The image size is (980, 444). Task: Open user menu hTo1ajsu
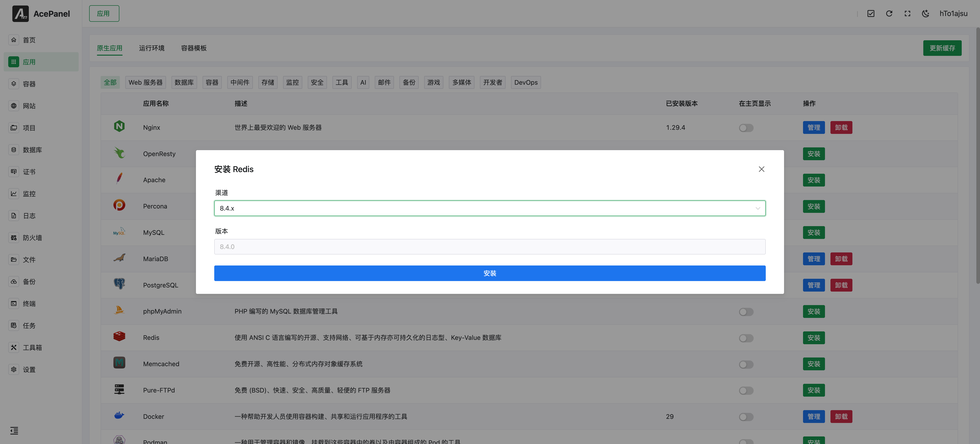(x=953, y=14)
